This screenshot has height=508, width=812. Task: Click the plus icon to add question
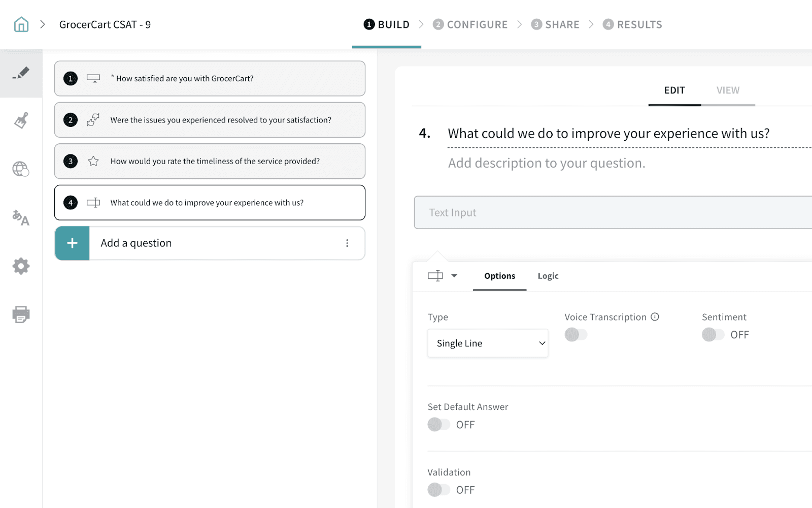click(72, 243)
